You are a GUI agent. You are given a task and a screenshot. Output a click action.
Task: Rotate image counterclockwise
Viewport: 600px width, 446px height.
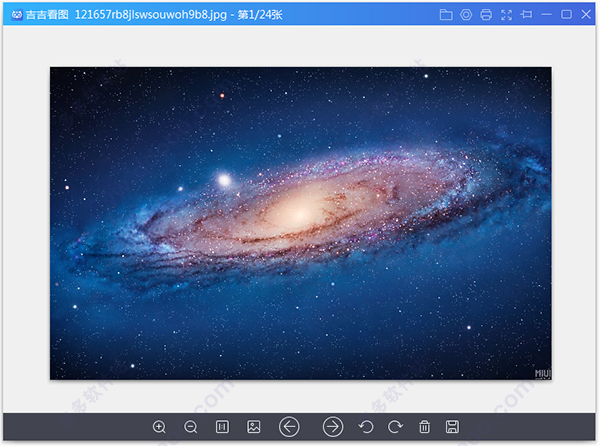coord(366,426)
